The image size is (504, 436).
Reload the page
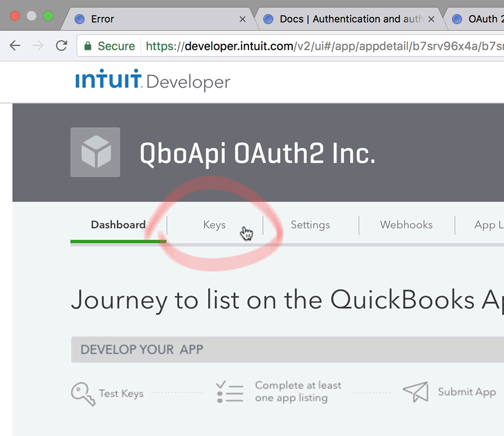pos(61,46)
